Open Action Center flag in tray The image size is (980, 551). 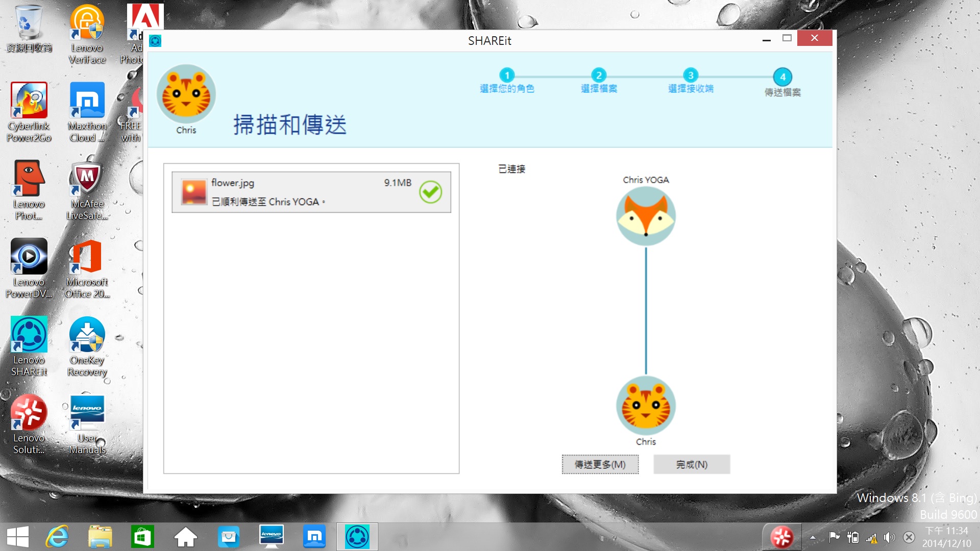click(x=835, y=537)
